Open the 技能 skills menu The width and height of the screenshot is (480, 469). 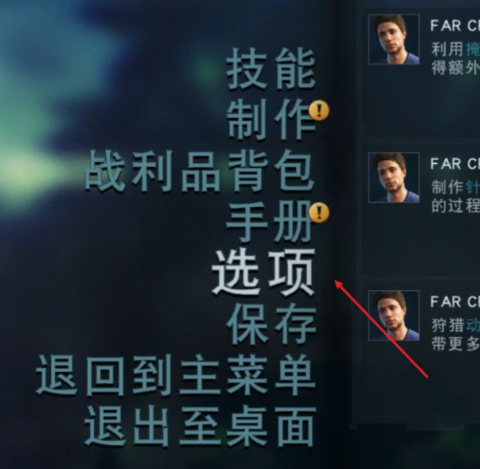click(x=271, y=69)
